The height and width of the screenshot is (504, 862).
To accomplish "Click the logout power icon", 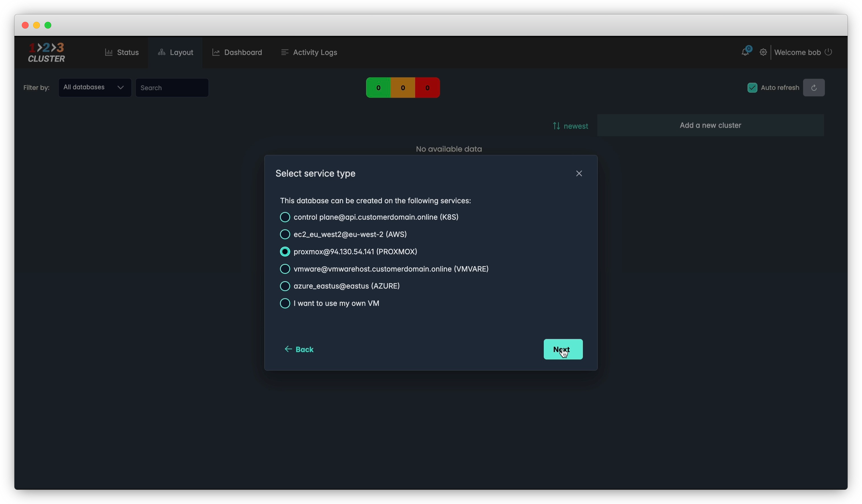I will click(x=828, y=52).
